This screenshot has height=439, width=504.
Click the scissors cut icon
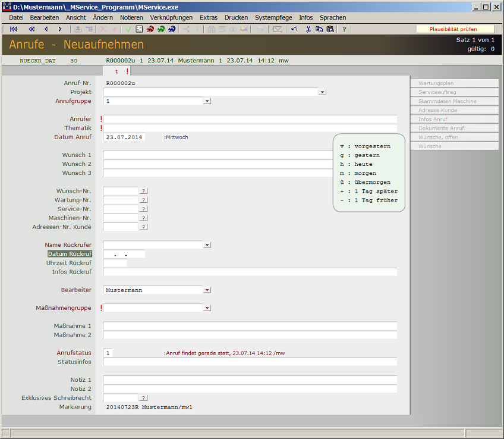pyautogui.click(x=308, y=29)
